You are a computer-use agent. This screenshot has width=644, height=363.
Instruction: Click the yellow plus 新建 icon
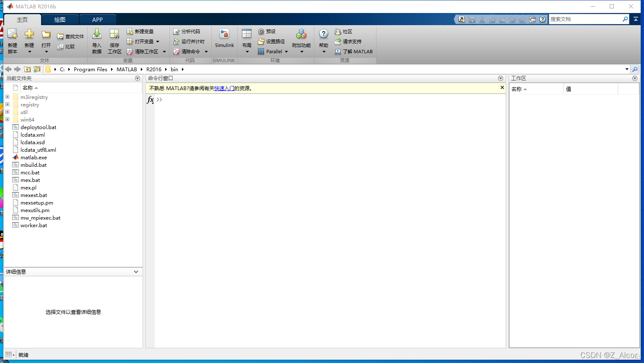tap(29, 34)
